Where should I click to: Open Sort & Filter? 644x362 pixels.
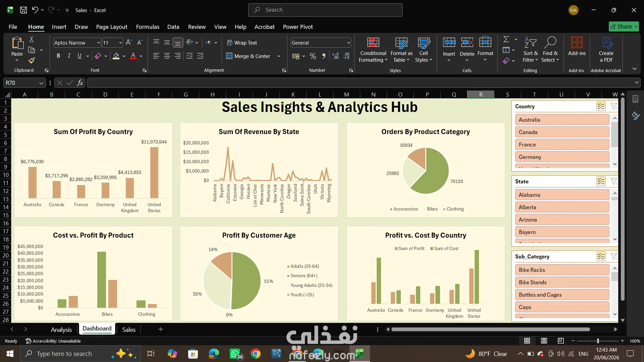coord(530,50)
